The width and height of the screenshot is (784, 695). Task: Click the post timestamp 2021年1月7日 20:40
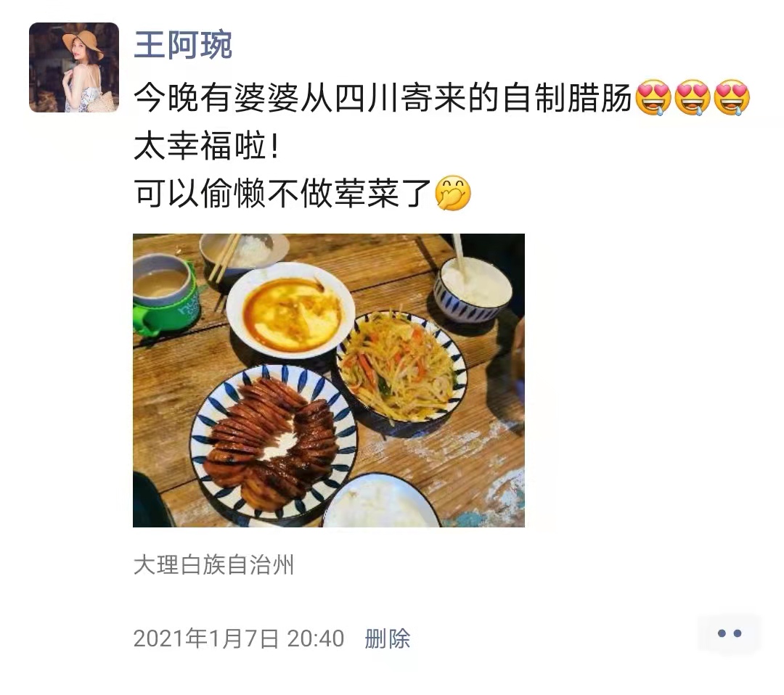(x=239, y=638)
